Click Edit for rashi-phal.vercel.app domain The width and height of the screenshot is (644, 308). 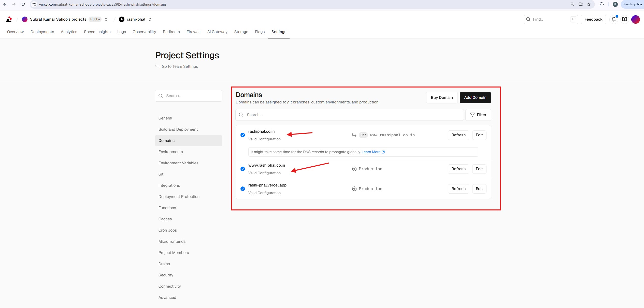[479, 189]
